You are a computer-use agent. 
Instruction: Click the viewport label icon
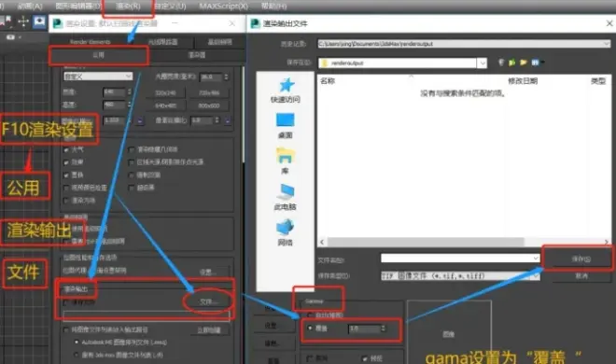point(11,37)
